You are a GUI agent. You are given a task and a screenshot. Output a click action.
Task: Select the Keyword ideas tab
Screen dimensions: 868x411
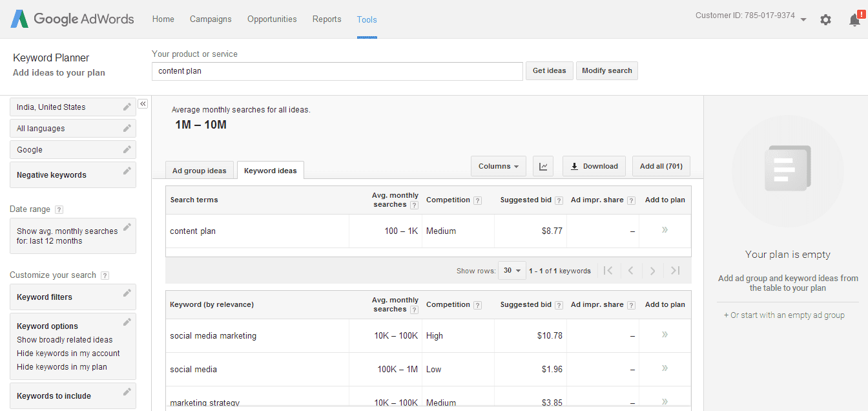[x=271, y=171]
